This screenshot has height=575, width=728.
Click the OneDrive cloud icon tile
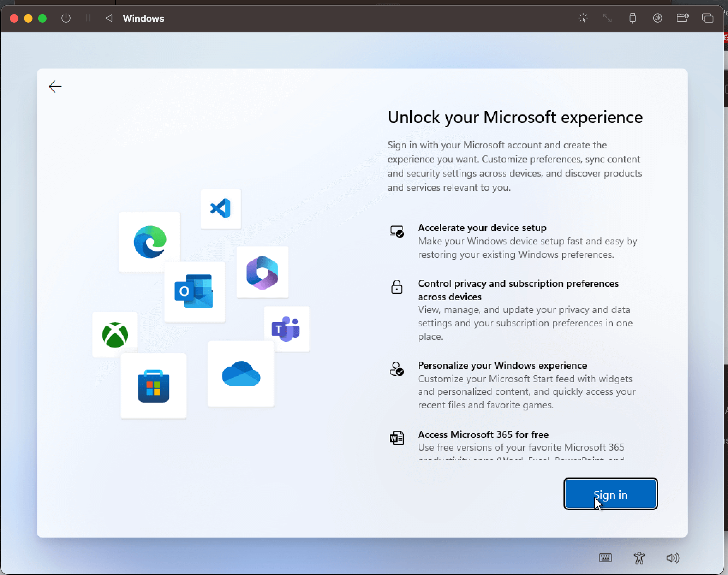[241, 374]
